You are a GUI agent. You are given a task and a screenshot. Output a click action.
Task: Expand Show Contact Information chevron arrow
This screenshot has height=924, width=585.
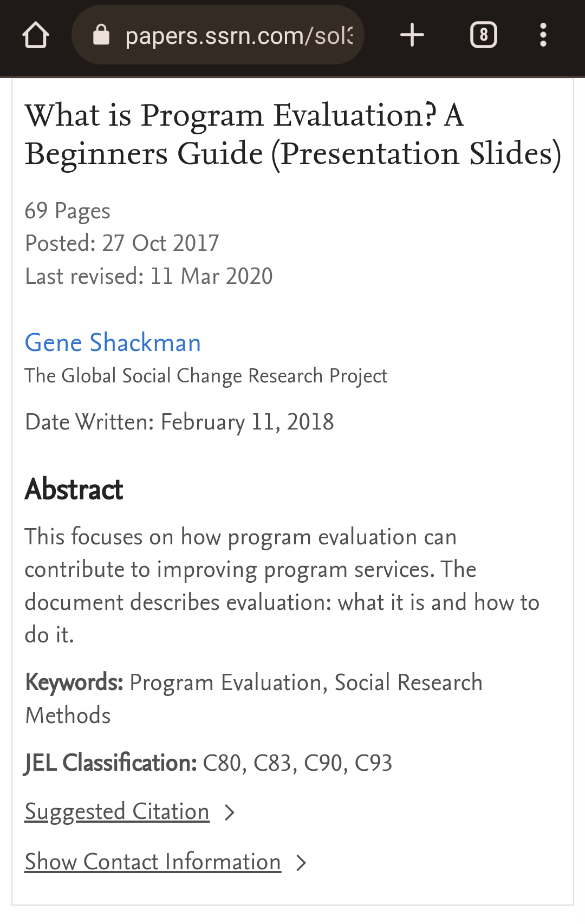[x=301, y=863]
